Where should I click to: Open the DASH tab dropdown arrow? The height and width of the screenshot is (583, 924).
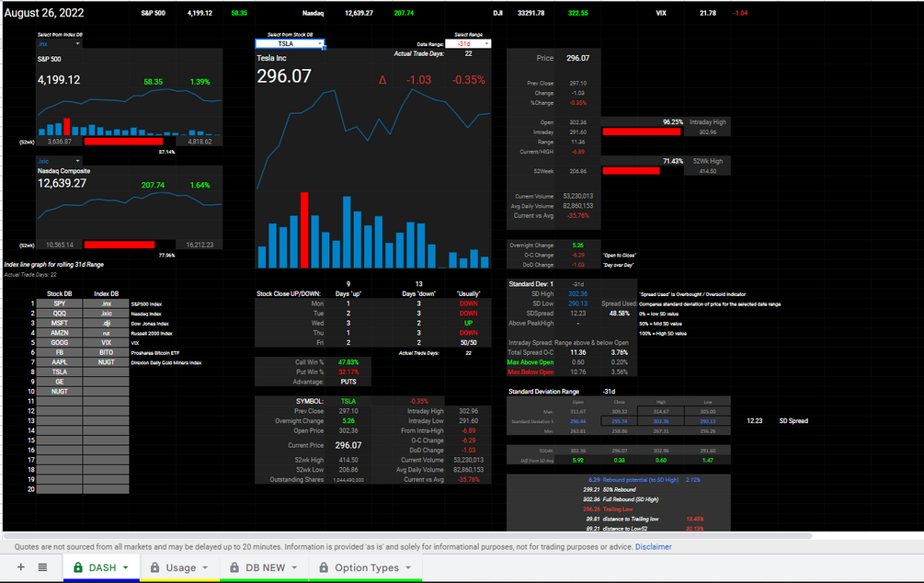click(126, 567)
